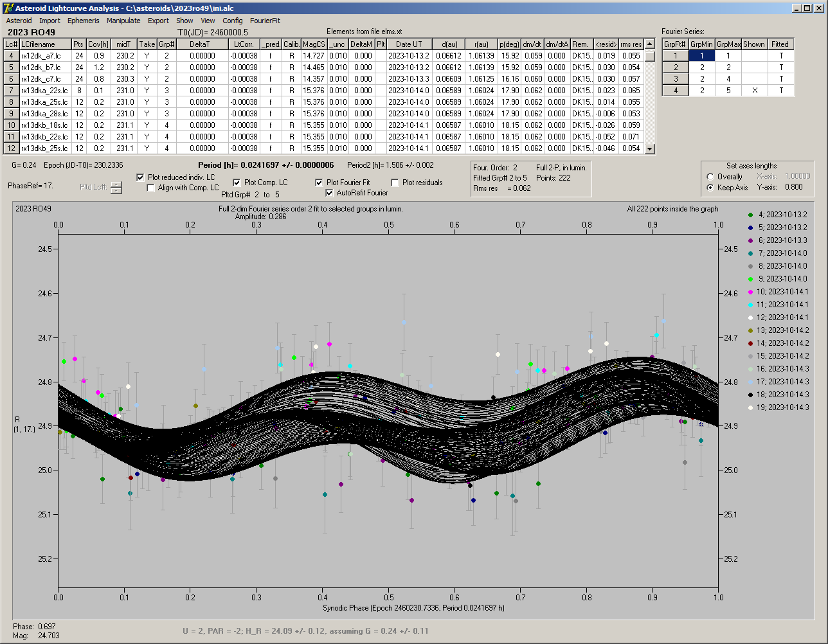The width and height of the screenshot is (828, 644).
Task: Open the Manipulate menu
Action: click(123, 21)
